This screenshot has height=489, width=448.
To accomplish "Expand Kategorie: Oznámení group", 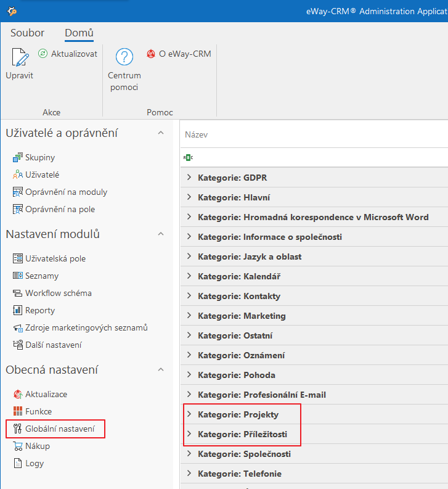I will [189, 355].
